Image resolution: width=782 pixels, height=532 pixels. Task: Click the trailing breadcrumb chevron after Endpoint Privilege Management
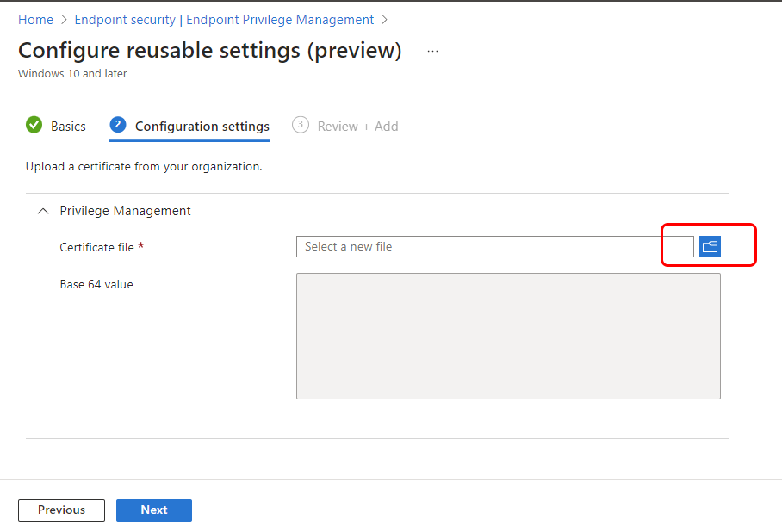tap(384, 20)
